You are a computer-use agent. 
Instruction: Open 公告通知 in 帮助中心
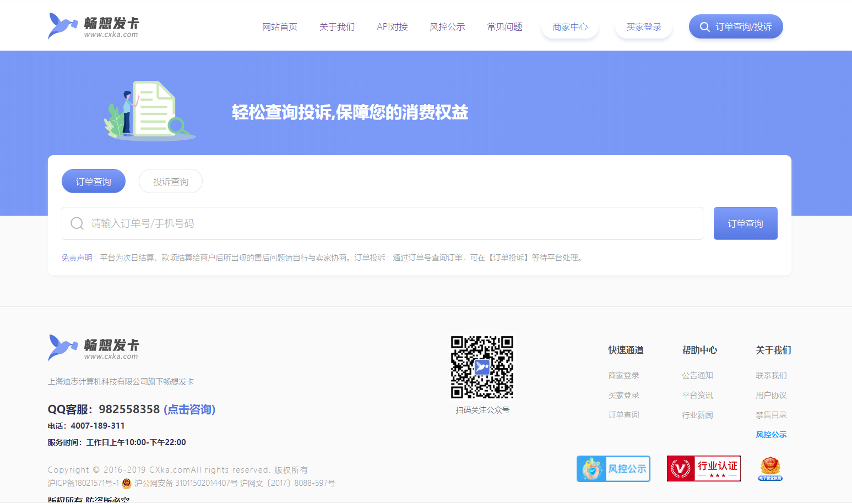pyautogui.click(x=697, y=375)
